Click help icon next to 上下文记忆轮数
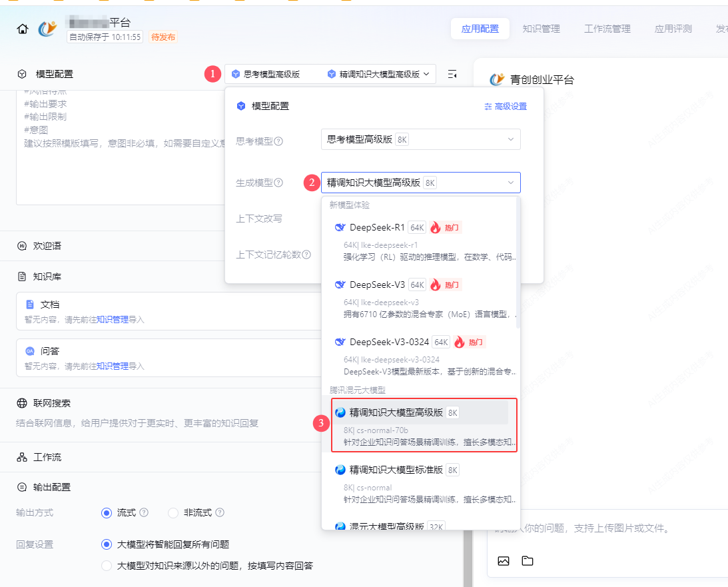The height and width of the screenshot is (587, 728). point(306,255)
